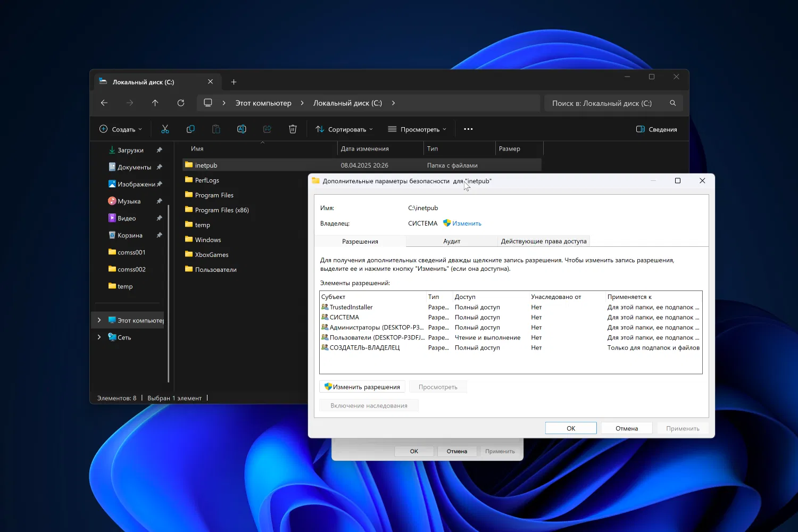Navigate back with the left arrow
This screenshot has width=798, height=532.
104,103
